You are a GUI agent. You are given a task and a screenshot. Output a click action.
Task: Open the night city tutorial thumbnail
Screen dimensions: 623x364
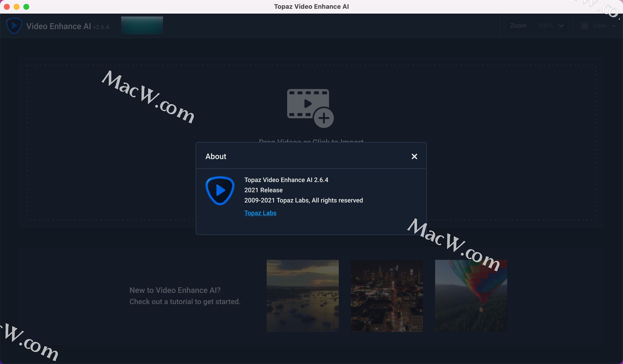(x=387, y=296)
